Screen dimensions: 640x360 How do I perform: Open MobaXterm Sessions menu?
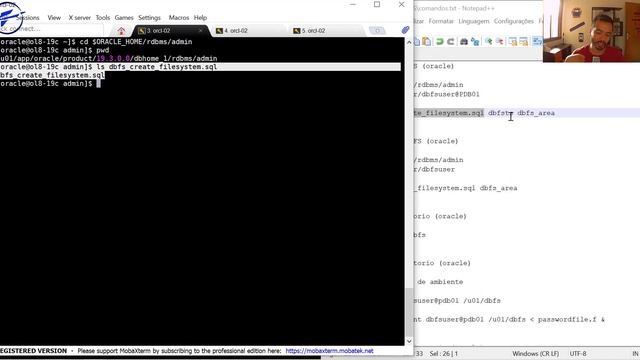pyautogui.click(x=28, y=18)
